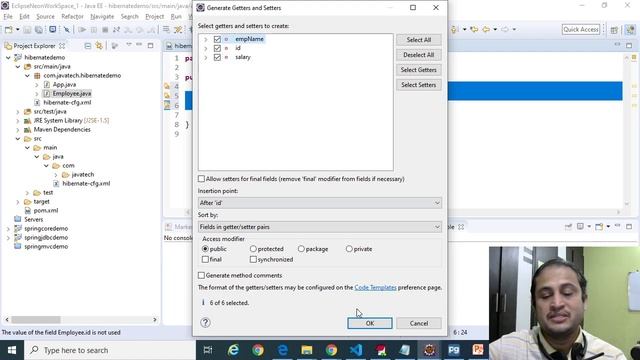This screenshot has width=640, height=360.
Task: Expand the id field node
Action: coord(206,48)
